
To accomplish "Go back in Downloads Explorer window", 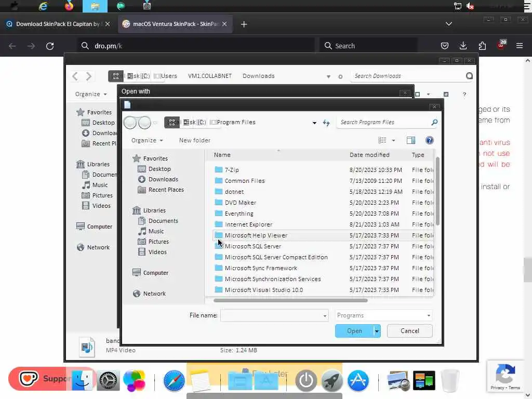I will 75,76.
